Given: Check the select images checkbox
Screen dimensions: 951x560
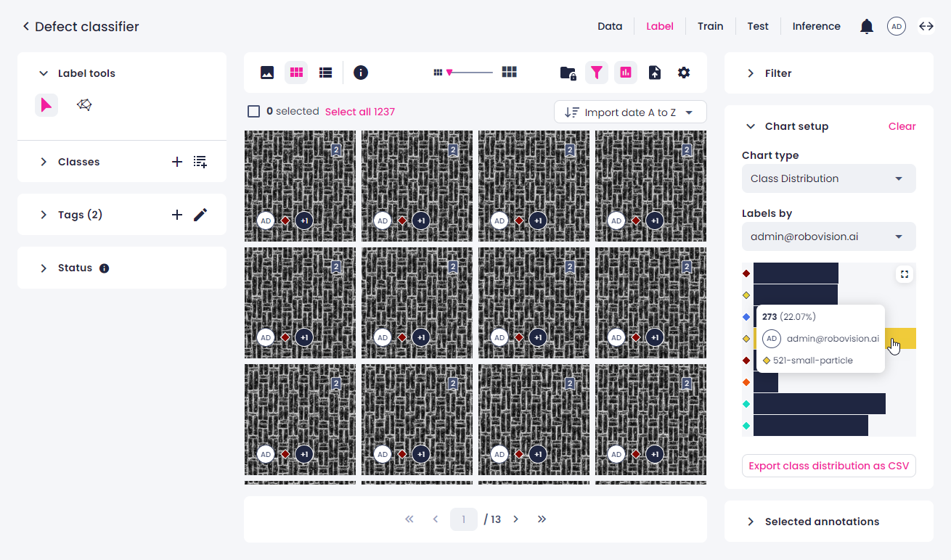Looking at the screenshot, I should (x=253, y=112).
